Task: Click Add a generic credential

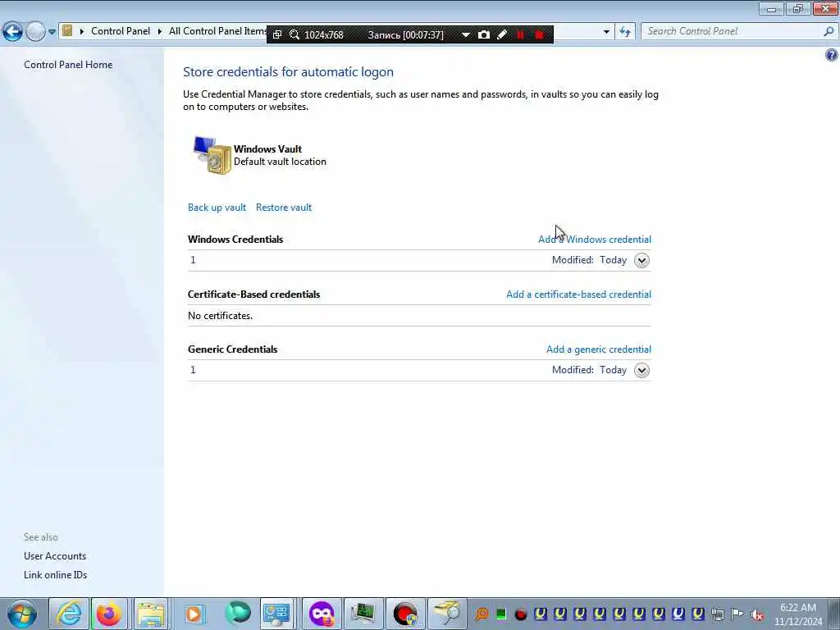Action: tap(598, 349)
